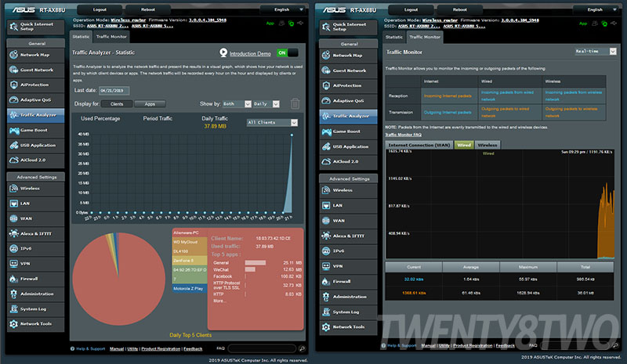Open Alexa & IFTTT in left window sidebar
627x364 pixels.
(35, 234)
